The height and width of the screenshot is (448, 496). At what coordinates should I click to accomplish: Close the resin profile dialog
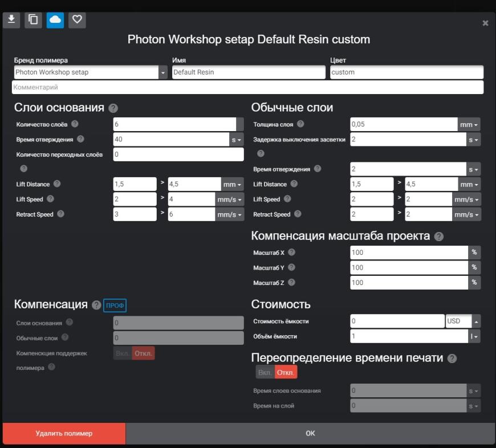tap(485, 23)
